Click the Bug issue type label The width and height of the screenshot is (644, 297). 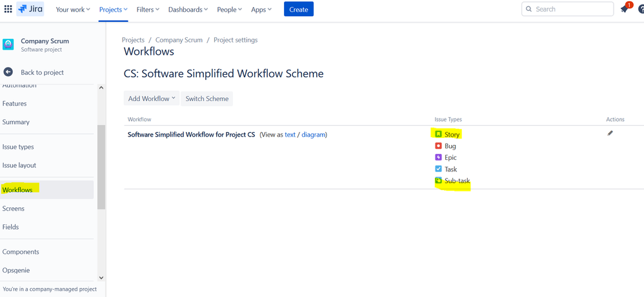click(x=450, y=146)
